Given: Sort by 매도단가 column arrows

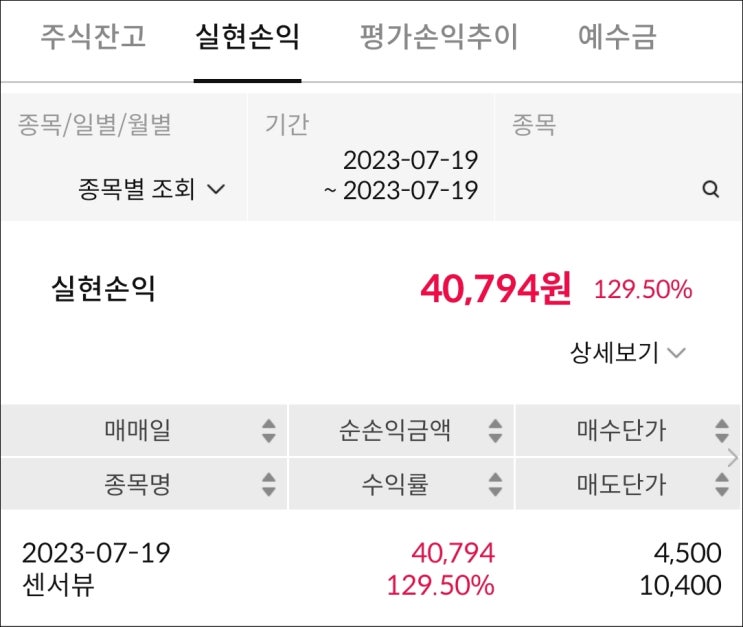Looking at the screenshot, I should (722, 485).
